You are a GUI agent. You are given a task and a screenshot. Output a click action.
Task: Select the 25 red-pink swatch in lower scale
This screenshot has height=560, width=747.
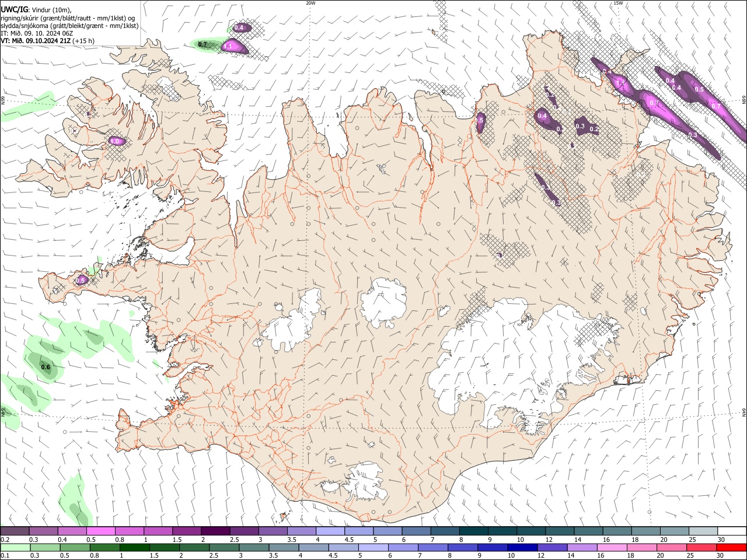point(702,547)
